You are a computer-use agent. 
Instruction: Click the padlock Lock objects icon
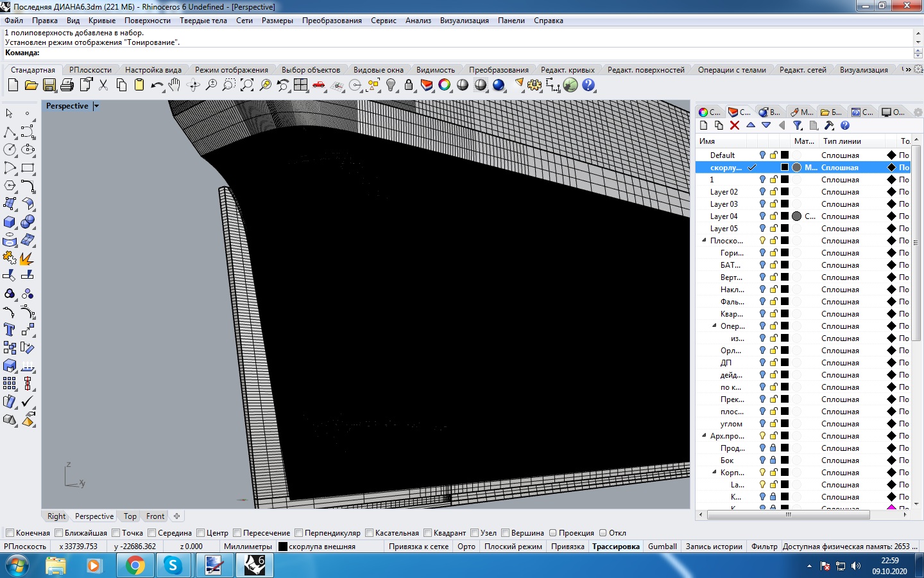click(409, 85)
